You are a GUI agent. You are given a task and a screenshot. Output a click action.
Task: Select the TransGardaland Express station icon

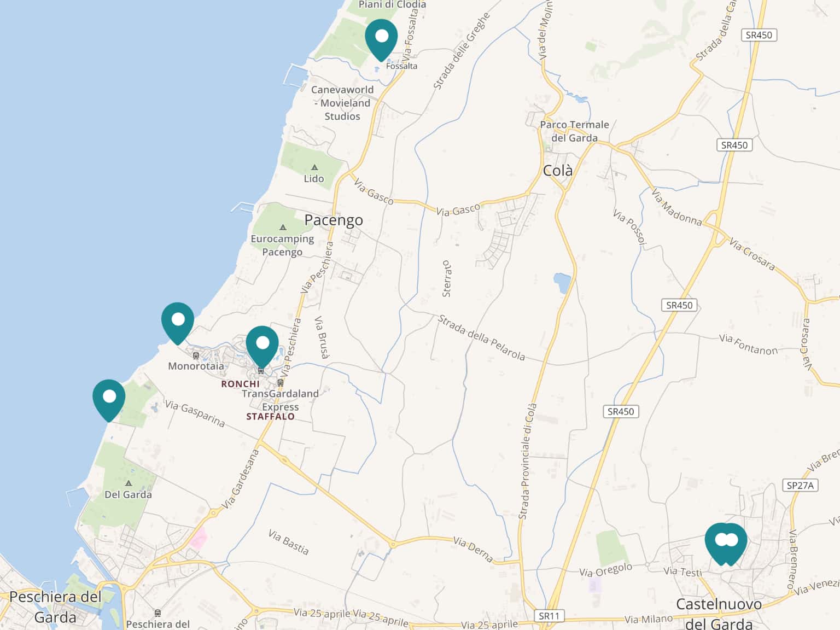[x=281, y=383]
